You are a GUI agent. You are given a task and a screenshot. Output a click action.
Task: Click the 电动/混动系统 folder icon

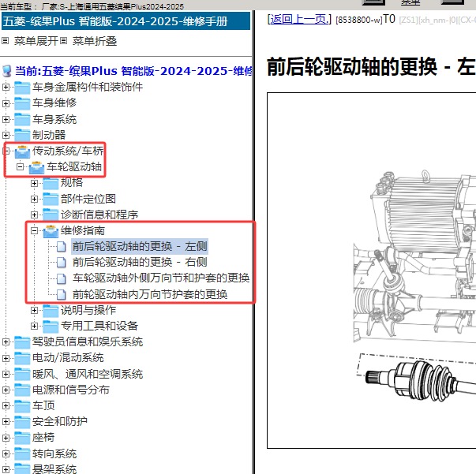tap(22, 358)
